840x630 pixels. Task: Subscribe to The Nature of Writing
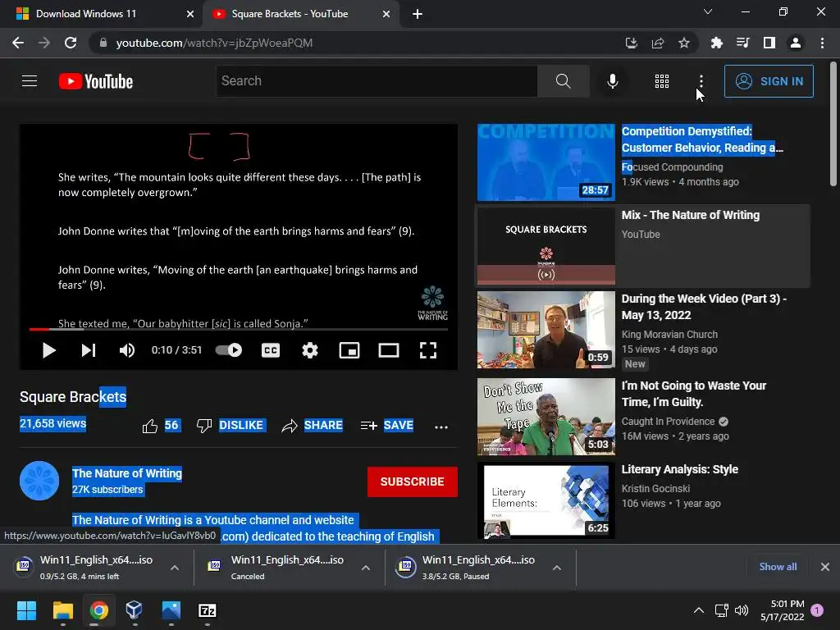tap(412, 482)
